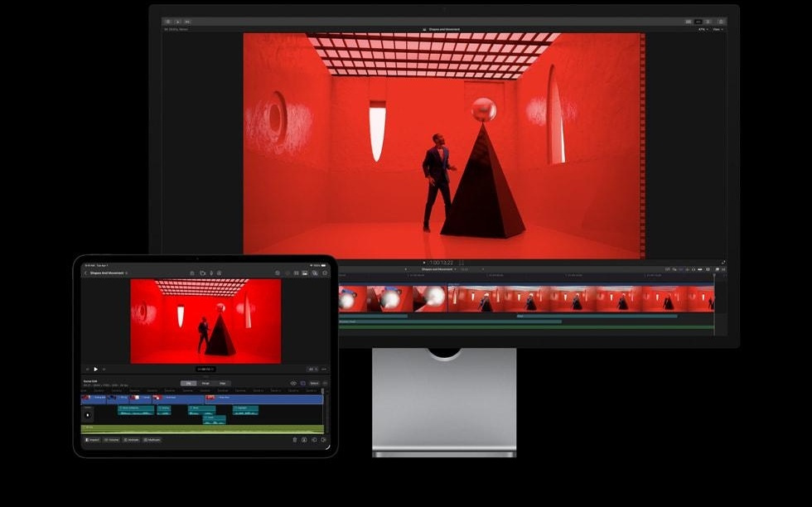Click the Select button above iPad timeline

coord(314,383)
